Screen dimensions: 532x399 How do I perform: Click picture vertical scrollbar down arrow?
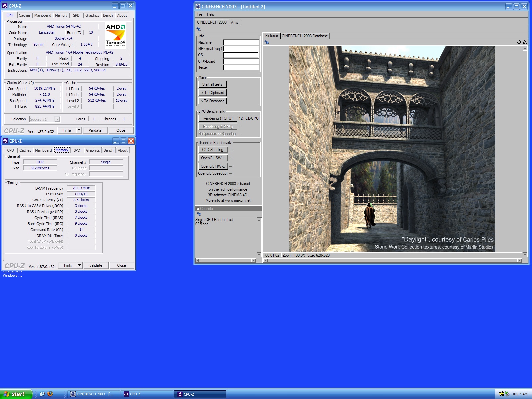[525, 255]
